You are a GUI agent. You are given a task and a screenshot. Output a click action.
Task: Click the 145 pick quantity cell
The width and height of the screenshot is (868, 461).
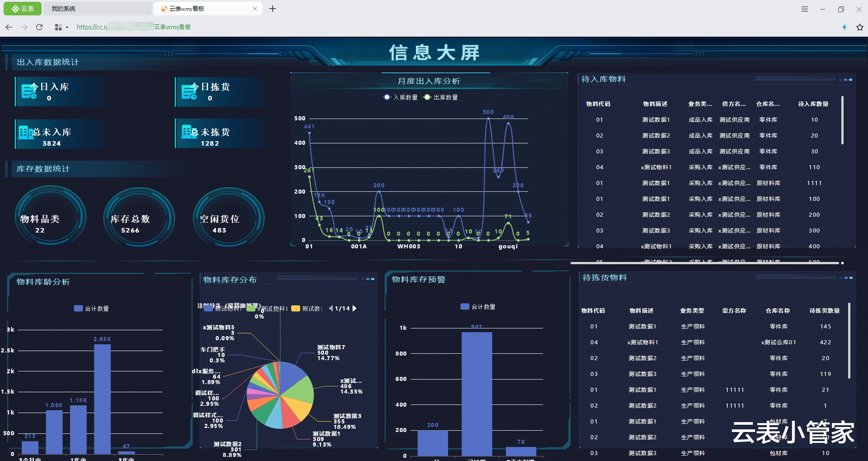click(x=826, y=327)
